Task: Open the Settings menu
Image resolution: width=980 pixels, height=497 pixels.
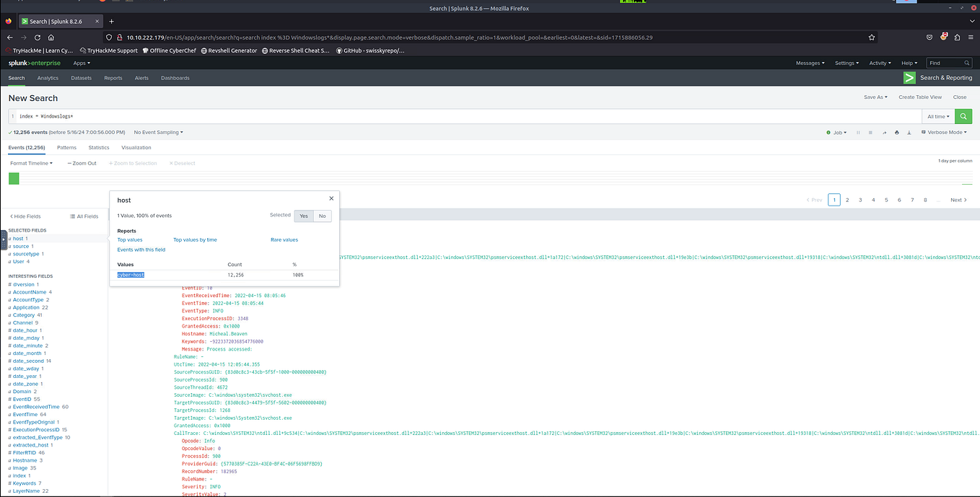Action: 846,63
